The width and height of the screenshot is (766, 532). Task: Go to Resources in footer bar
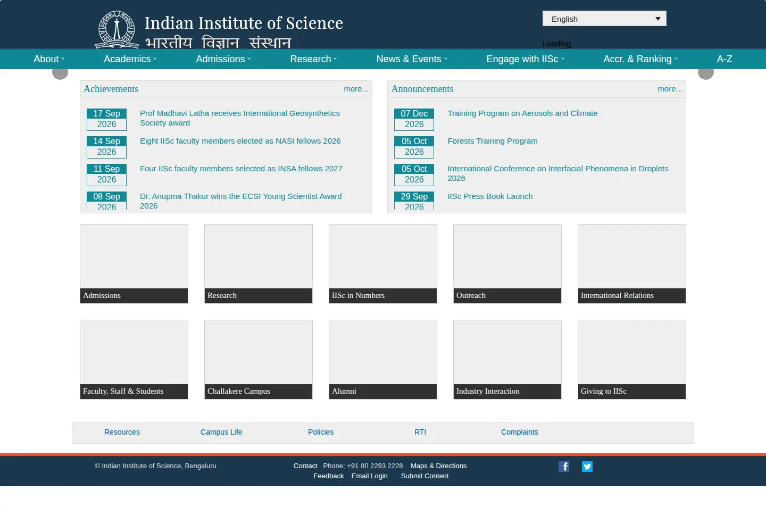point(122,432)
